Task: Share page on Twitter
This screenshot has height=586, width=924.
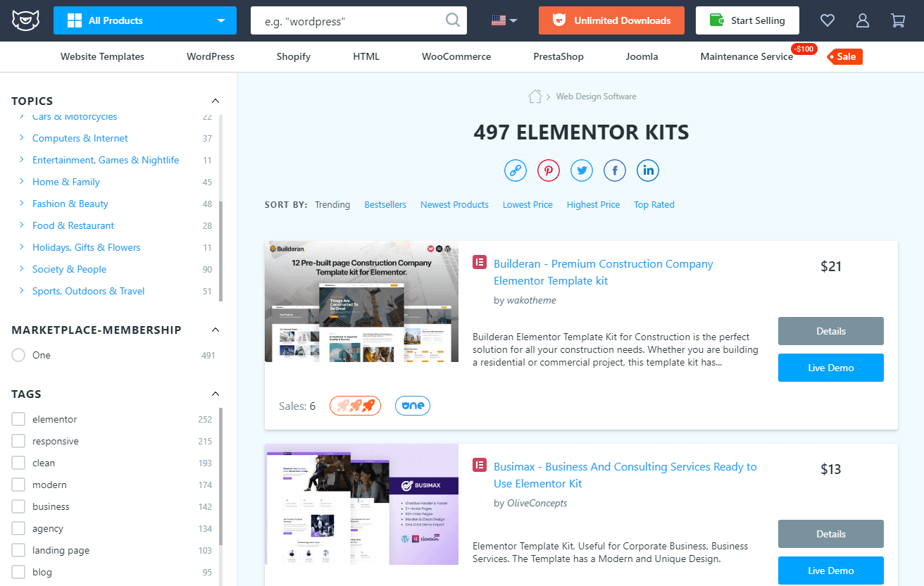Action: [582, 170]
